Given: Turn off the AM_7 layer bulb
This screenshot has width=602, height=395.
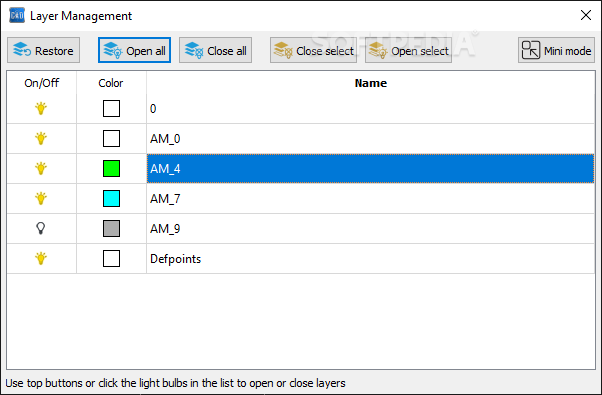Looking at the screenshot, I should point(41,198).
